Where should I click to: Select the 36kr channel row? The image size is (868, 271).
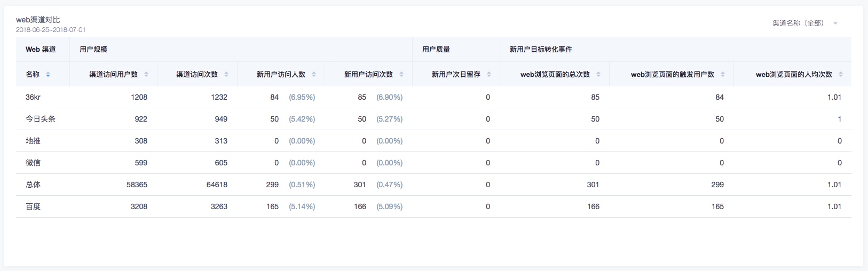[433, 97]
